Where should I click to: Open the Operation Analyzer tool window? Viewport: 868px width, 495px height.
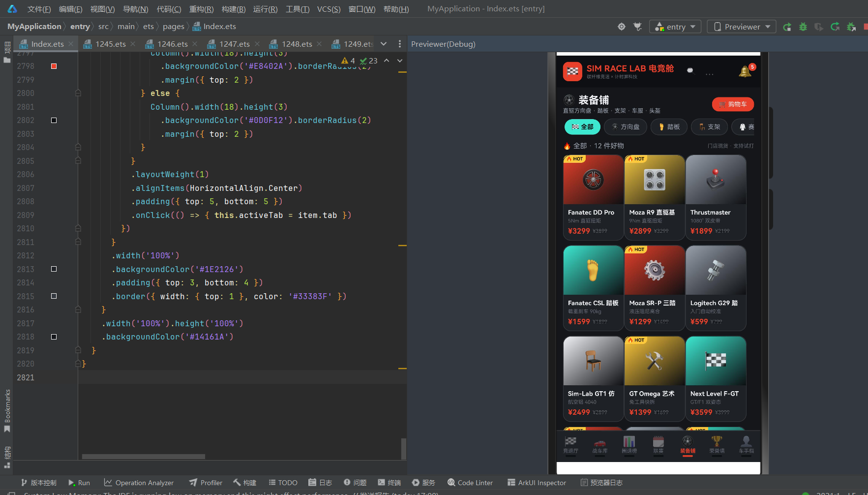click(x=139, y=483)
